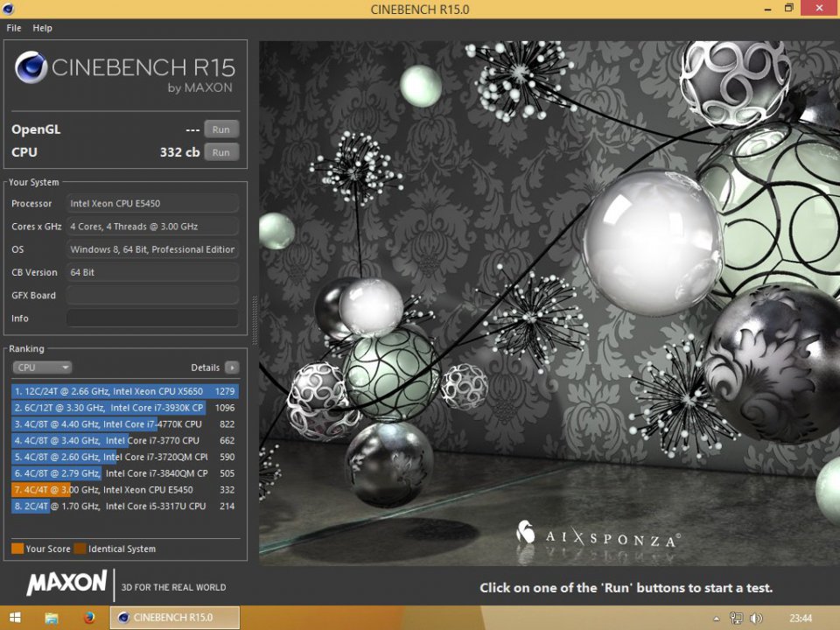Select ranking row 6 Core i7-3840QM

tap(124, 473)
